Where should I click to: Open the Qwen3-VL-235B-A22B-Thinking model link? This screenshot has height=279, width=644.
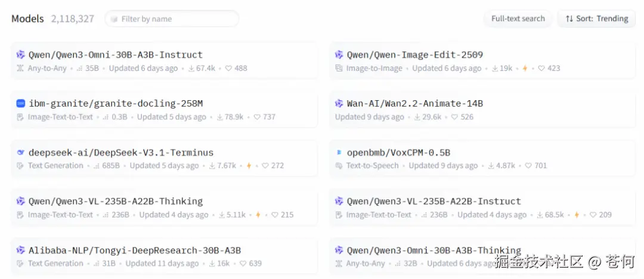tap(116, 201)
